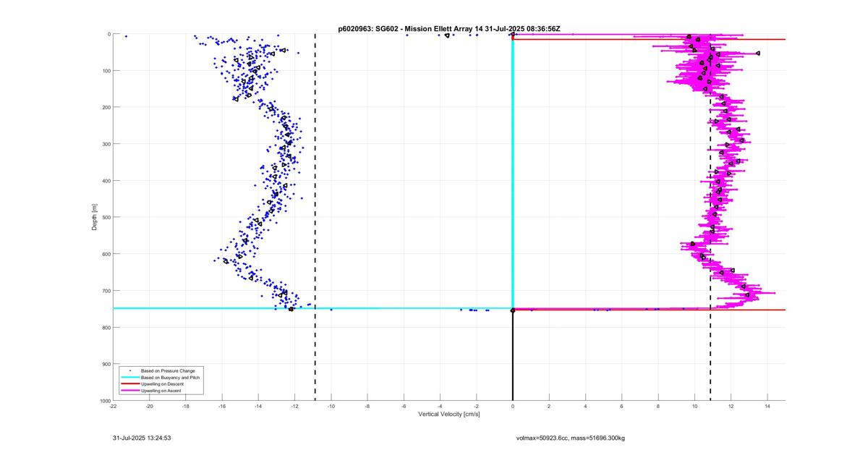Click the "Vertical Velocity [cm/s]" axis label
868x450 pixels.
pos(448,415)
